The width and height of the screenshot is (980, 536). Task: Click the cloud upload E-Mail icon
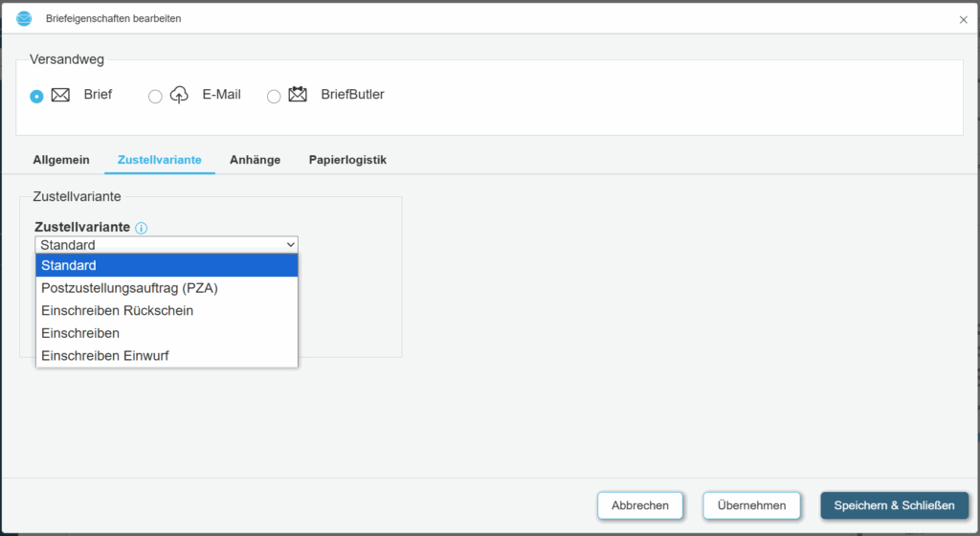click(x=179, y=95)
